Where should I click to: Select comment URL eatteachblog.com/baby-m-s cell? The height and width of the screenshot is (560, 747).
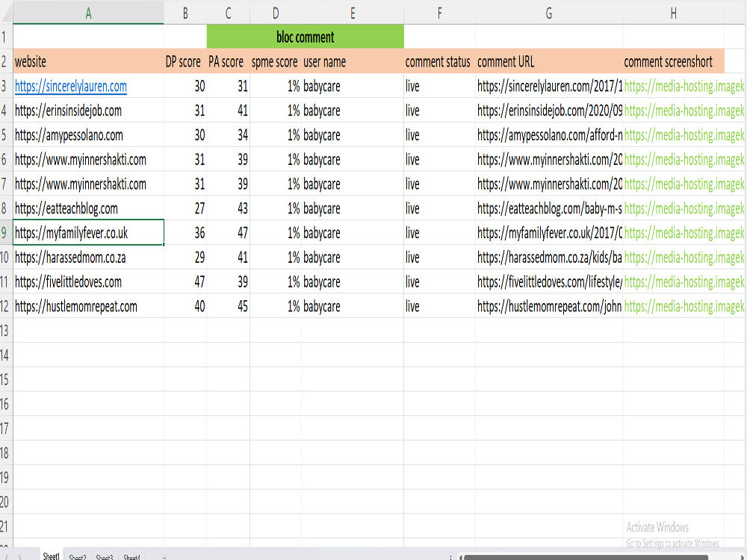click(x=549, y=208)
